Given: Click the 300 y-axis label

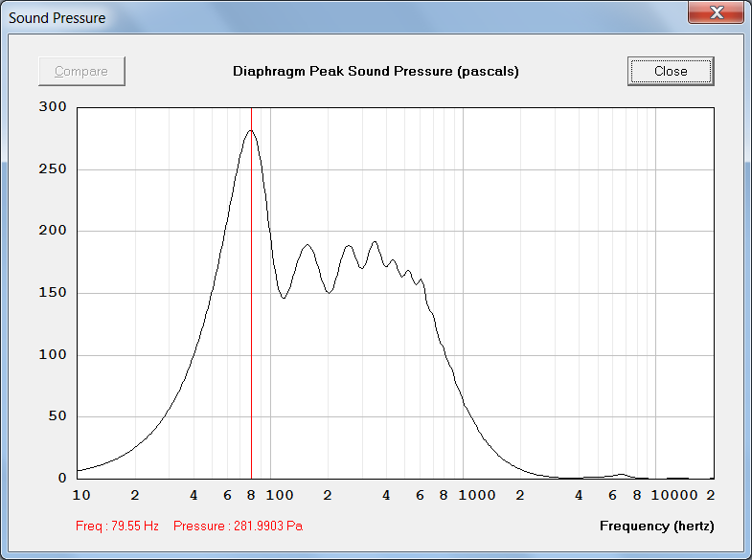Looking at the screenshot, I should [53, 106].
